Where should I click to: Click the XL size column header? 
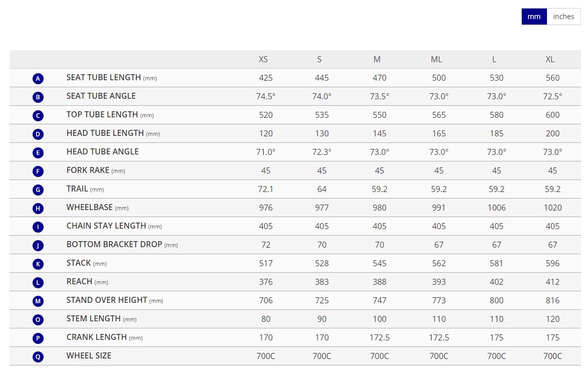(550, 59)
